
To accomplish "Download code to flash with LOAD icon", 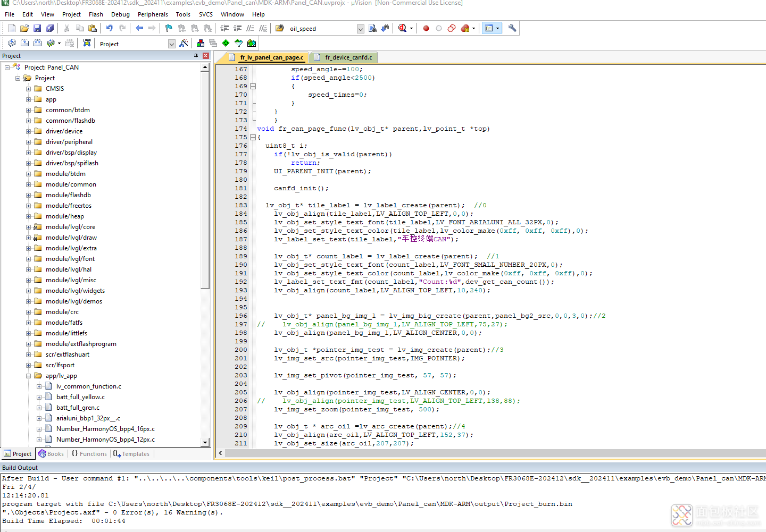I will click(87, 43).
